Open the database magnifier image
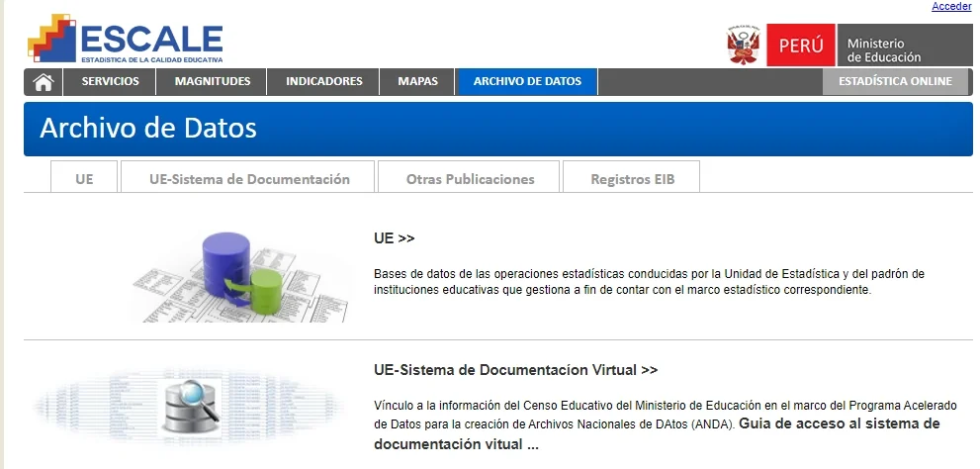This screenshot has width=980, height=469. click(x=191, y=406)
